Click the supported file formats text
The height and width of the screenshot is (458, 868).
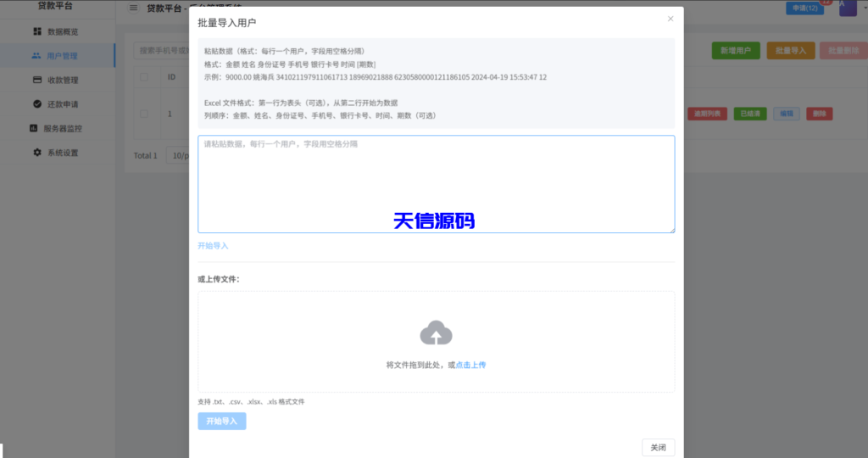(251, 402)
